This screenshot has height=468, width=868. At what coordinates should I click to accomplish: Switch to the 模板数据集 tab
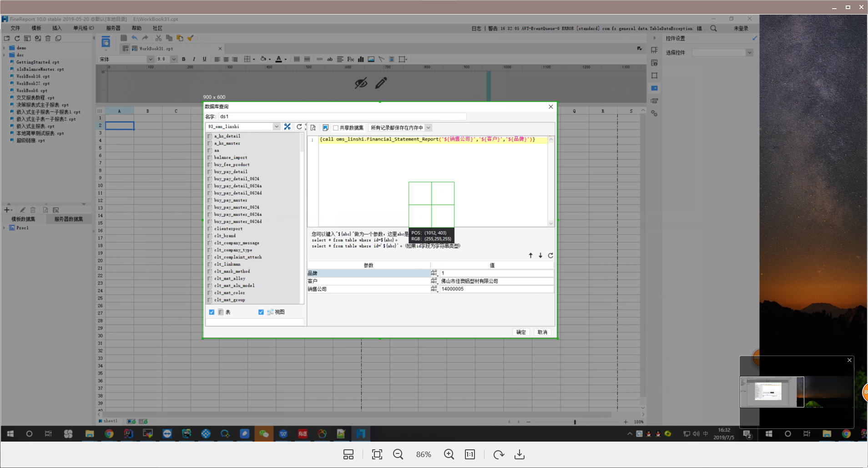(23, 219)
